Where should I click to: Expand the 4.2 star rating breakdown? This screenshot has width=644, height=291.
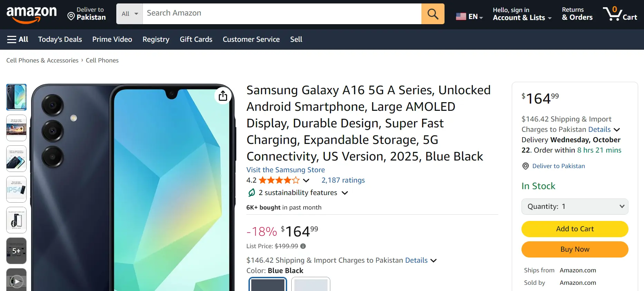[x=306, y=180]
